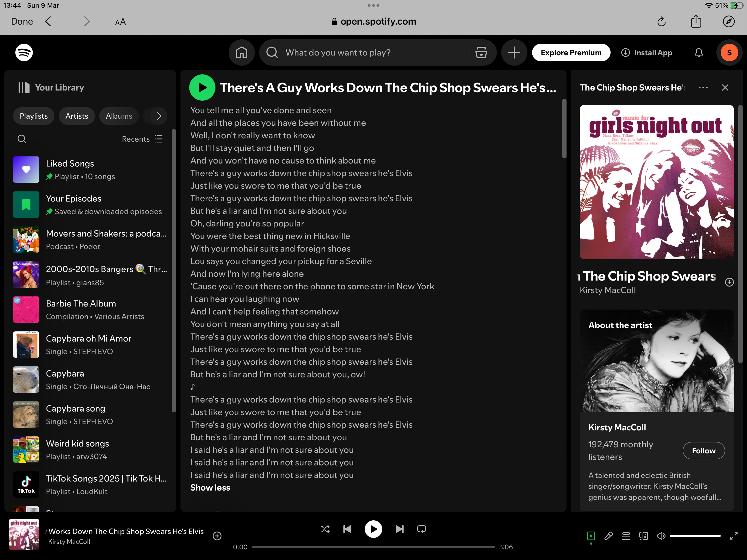
Task: Skip to previous track
Action: [347, 529]
